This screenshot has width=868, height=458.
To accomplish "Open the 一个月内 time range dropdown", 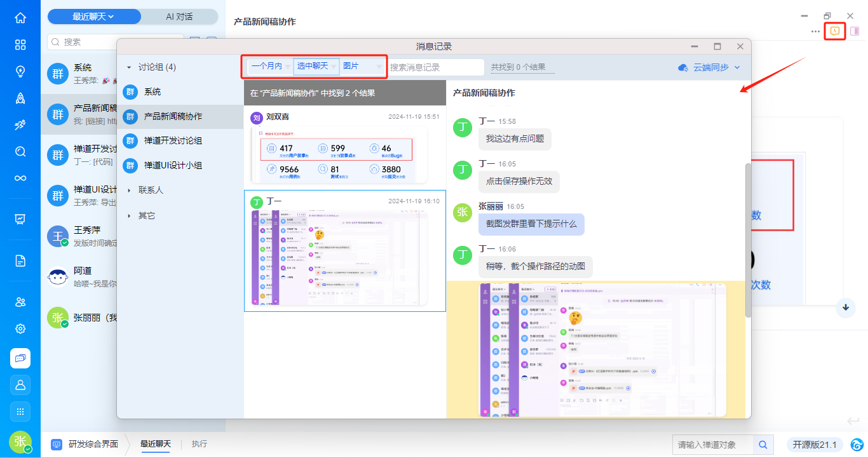I will (x=270, y=66).
